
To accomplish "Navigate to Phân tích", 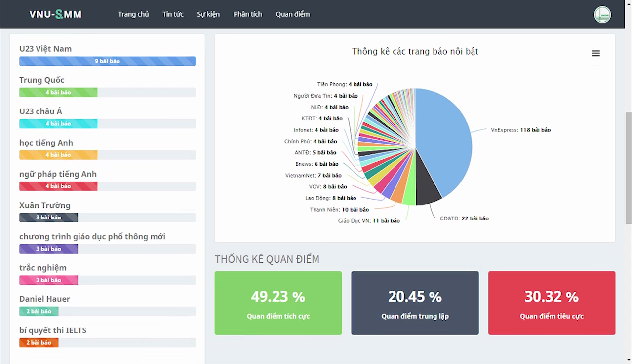I will point(248,14).
